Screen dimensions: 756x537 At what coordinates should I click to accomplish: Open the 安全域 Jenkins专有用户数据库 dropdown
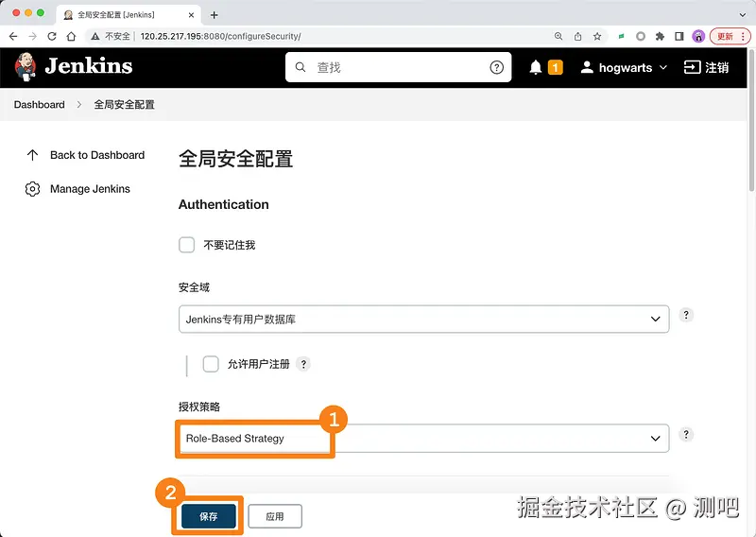point(423,319)
